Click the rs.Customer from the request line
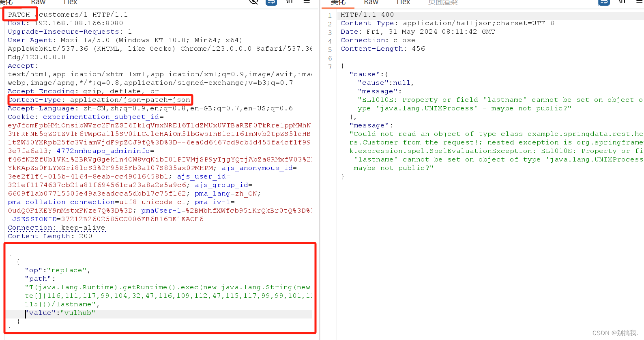The height and width of the screenshot is (340, 644). point(496,142)
